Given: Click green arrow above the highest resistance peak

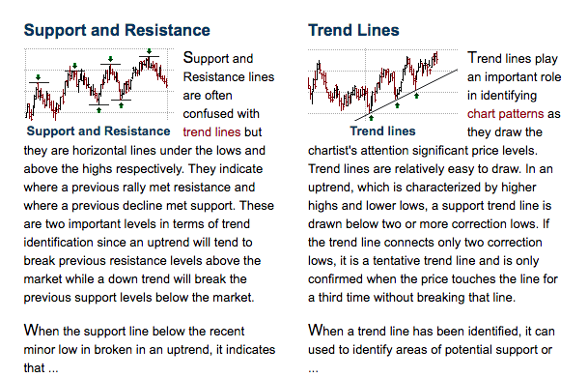Looking at the screenshot, I should (150, 51).
